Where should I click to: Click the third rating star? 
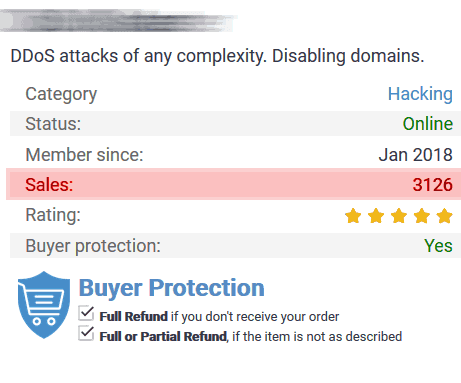click(399, 216)
